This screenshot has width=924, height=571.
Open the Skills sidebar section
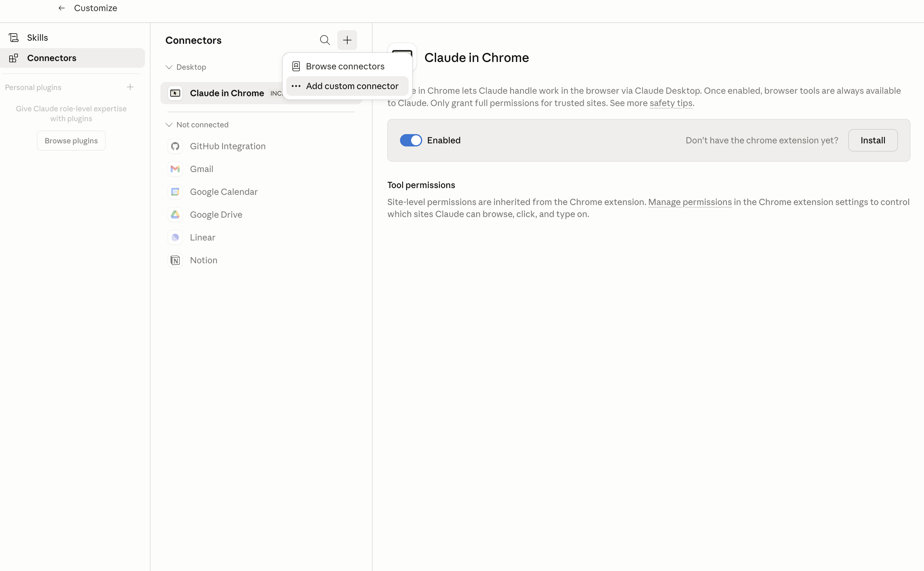click(x=37, y=38)
